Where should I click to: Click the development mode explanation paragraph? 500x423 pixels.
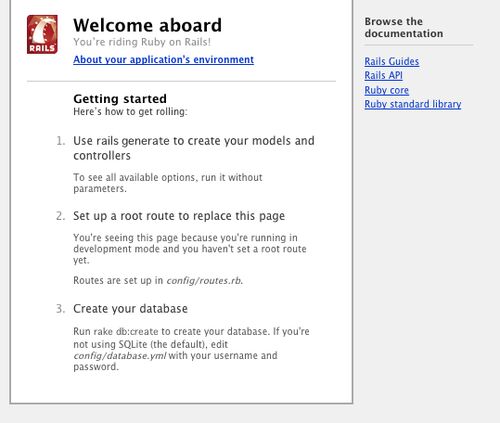190,249
